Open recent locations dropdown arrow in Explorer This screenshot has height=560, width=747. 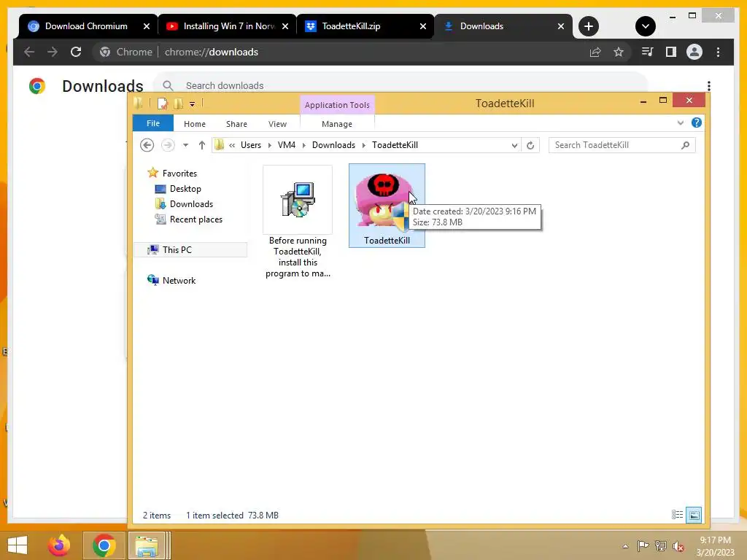click(186, 145)
